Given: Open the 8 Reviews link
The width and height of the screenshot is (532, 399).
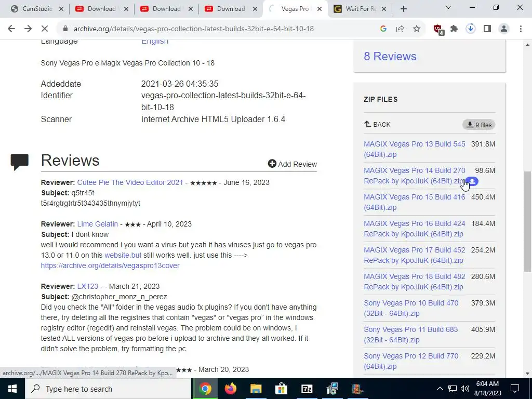Looking at the screenshot, I should pos(390,56).
